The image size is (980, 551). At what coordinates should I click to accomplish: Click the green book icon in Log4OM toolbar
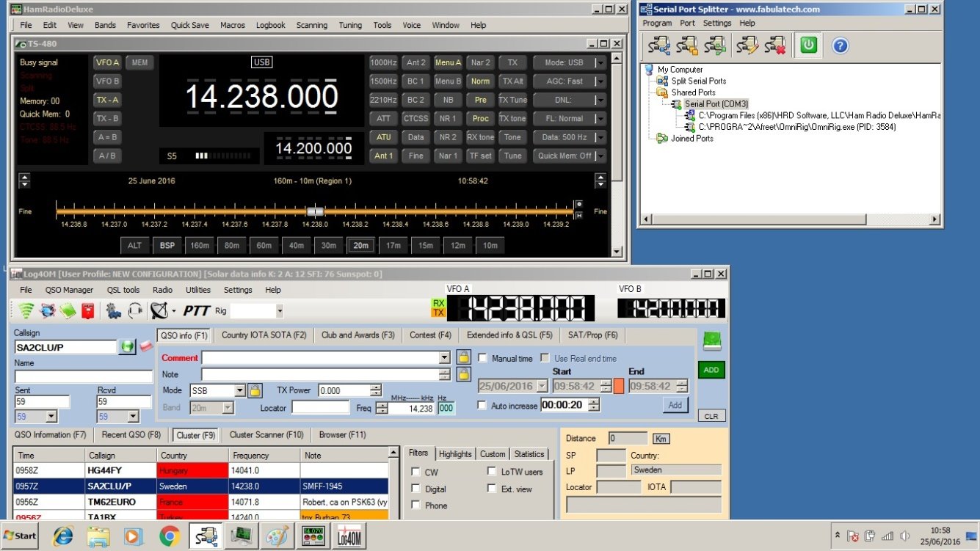point(68,311)
